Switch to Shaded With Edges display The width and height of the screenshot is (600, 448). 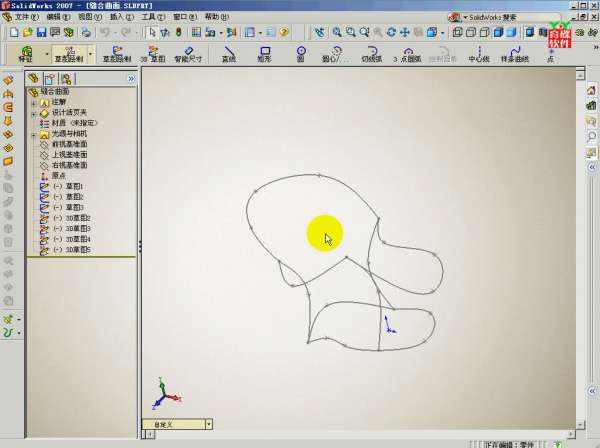498,33
